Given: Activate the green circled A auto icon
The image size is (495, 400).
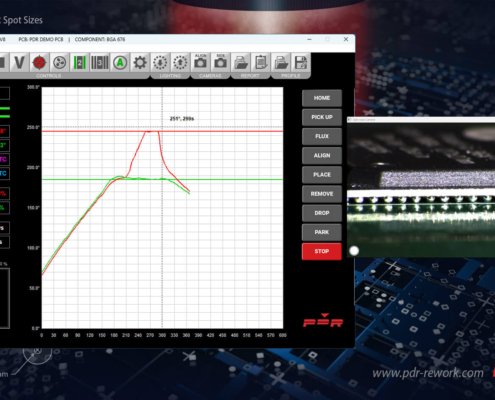Looking at the screenshot, I should coord(120,62).
